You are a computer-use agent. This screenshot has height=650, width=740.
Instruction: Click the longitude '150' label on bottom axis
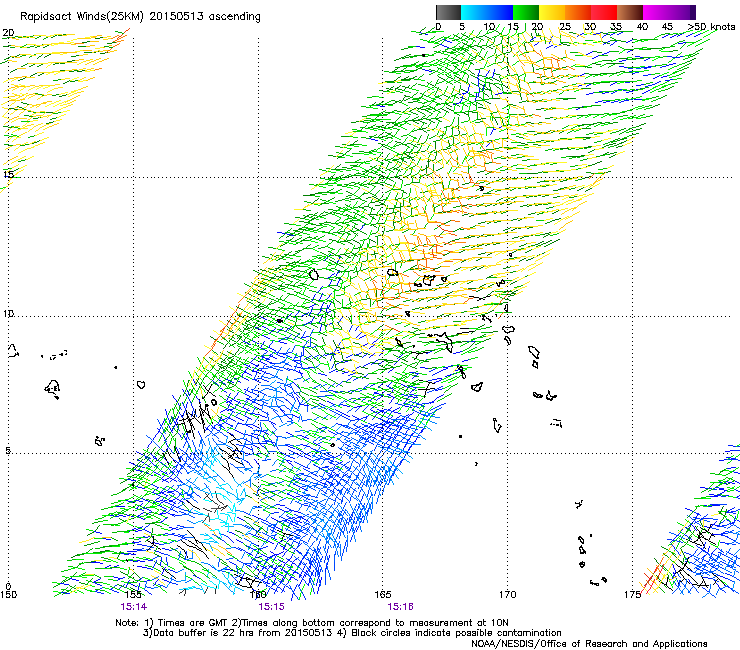tap(8, 594)
